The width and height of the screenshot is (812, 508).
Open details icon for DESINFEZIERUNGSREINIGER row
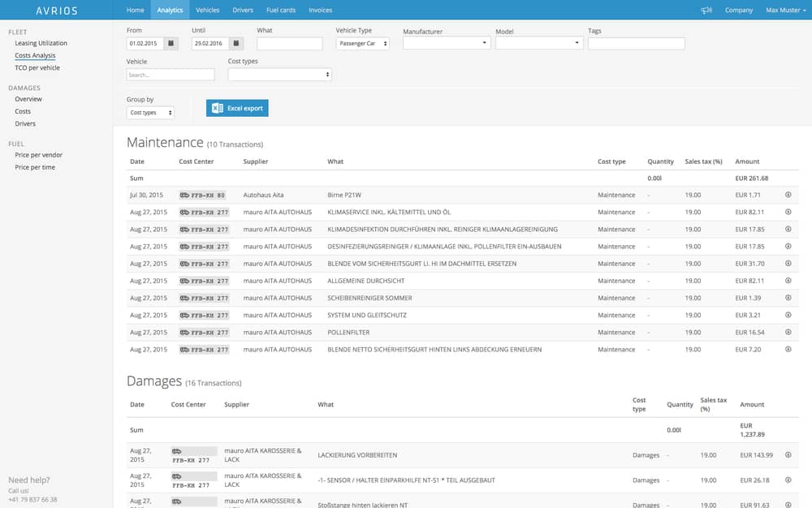pyautogui.click(x=788, y=246)
